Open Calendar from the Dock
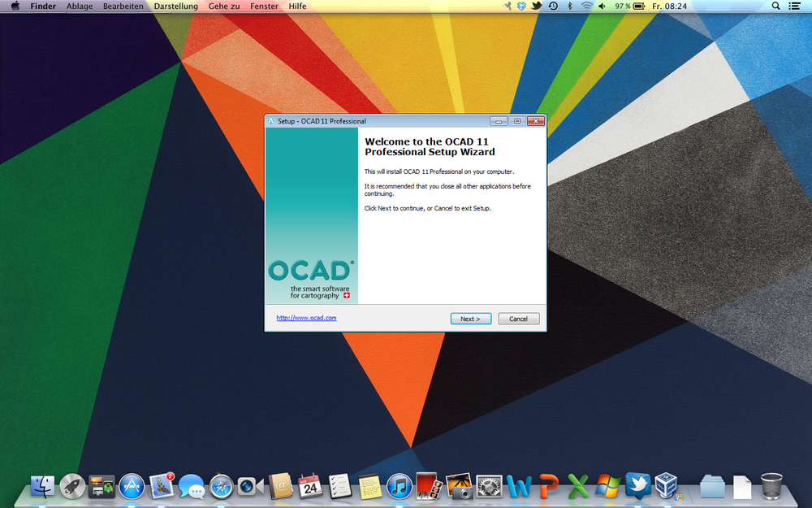This screenshot has width=812, height=508. (310, 486)
